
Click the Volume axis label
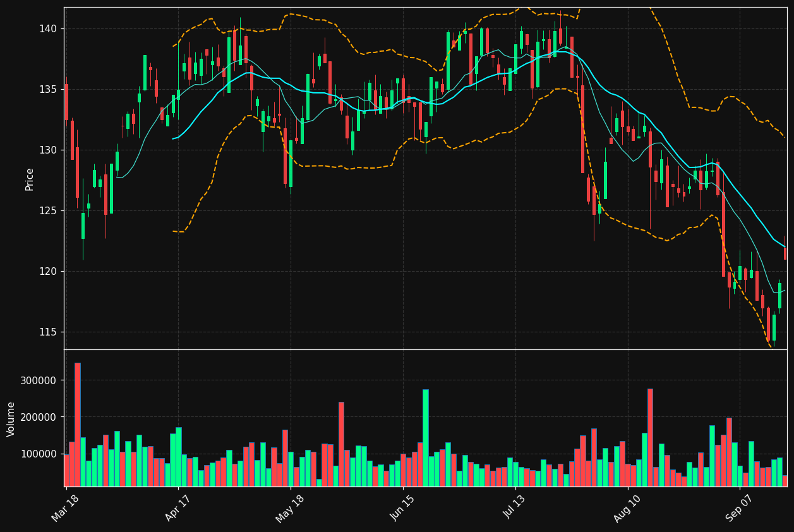pyautogui.click(x=11, y=419)
